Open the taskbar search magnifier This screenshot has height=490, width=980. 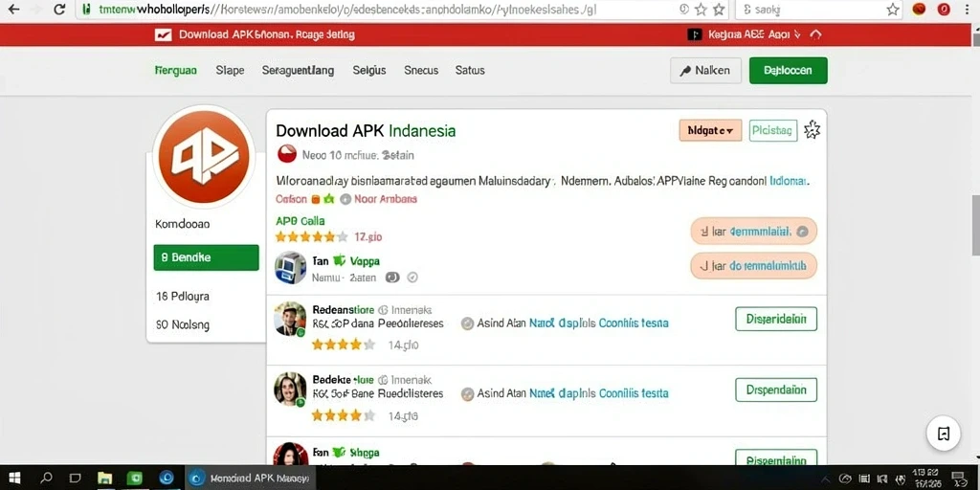click(x=46, y=479)
